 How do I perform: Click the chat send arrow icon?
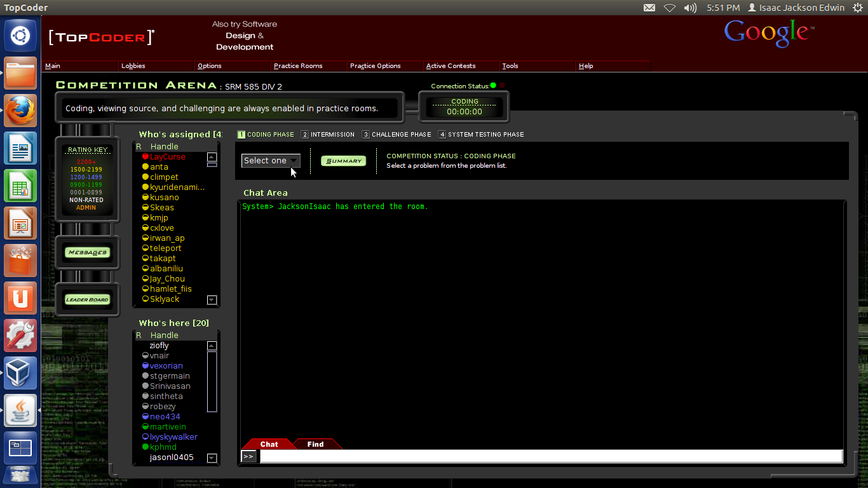[x=248, y=456]
